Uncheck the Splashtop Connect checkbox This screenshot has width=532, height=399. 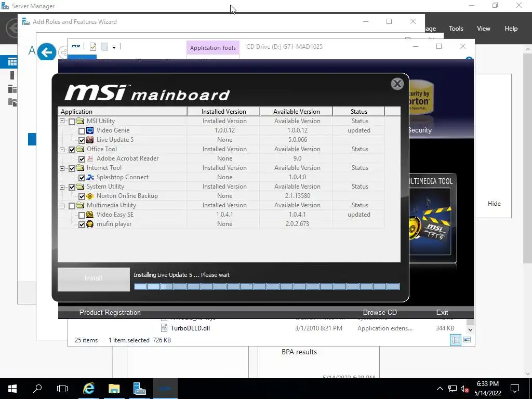[x=82, y=178]
